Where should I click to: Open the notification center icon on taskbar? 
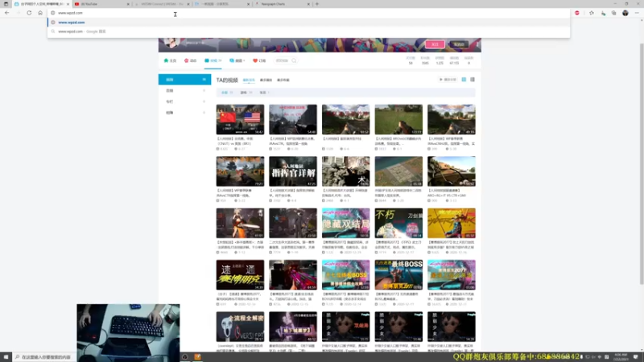636,357
